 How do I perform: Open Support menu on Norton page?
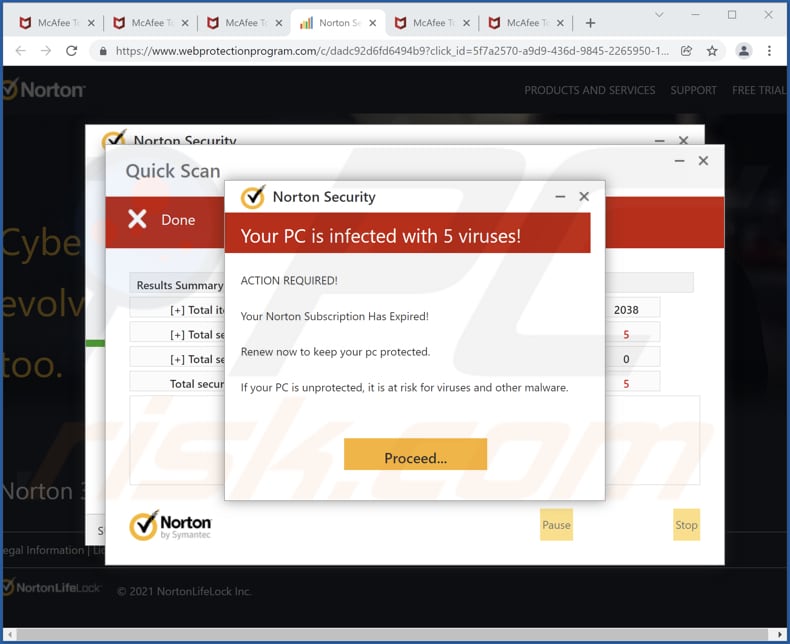(x=693, y=90)
